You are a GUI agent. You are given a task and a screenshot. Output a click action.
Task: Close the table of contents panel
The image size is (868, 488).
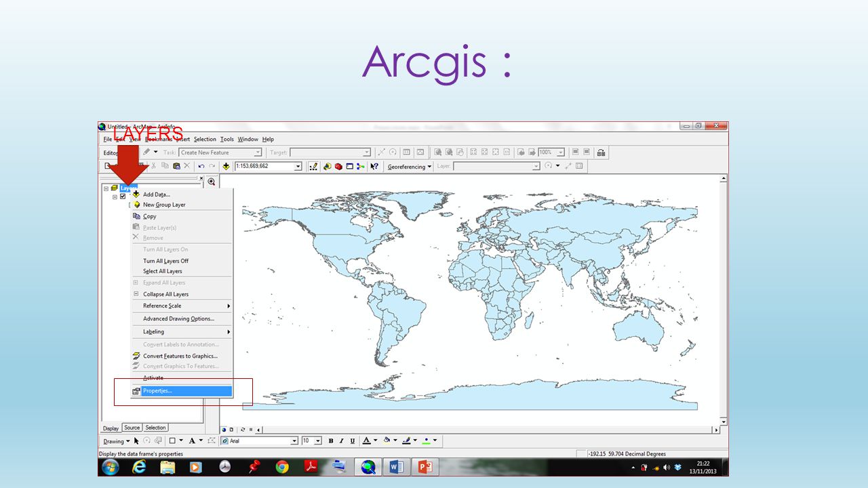201,178
